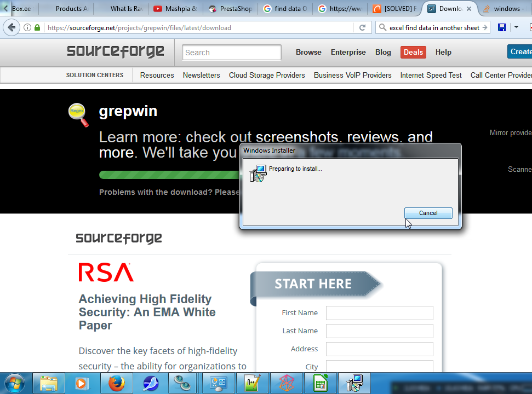Screen dimensions: 532x394
Task: Open Internet Speed Test link
Action: (431, 75)
